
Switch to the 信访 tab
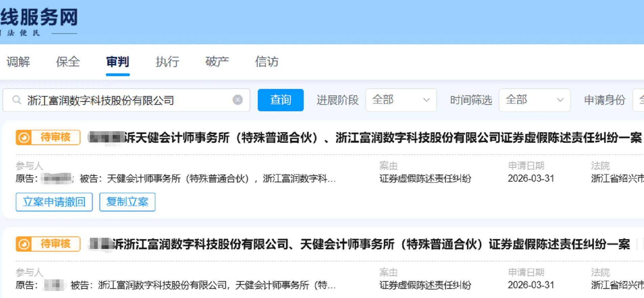click(x=267, y=62)
